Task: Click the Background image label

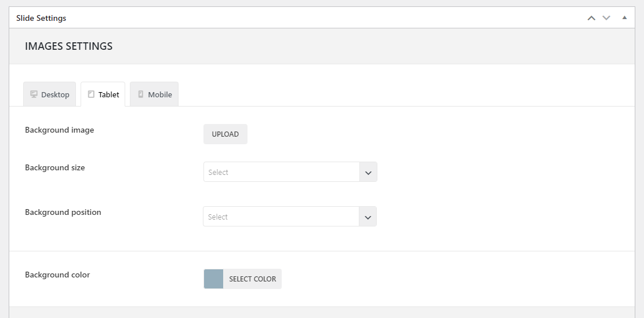Action: click(x=59, y=130)
